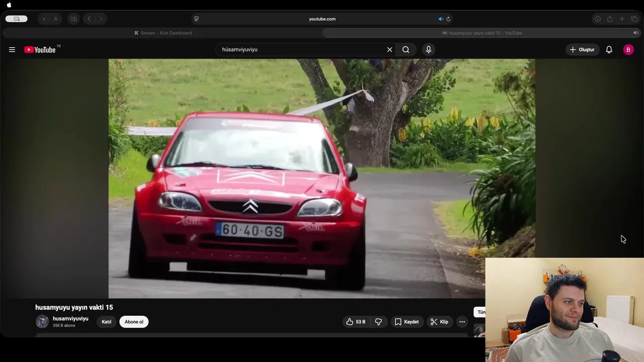This screenshot has height=362, width=644.
Task: Show Safari downloads
Action: (x=598, y=19)
